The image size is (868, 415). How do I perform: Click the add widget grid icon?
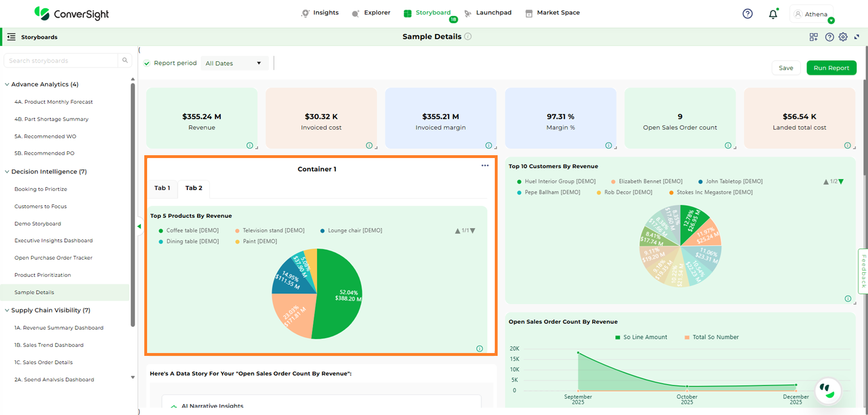pos(814,37)
